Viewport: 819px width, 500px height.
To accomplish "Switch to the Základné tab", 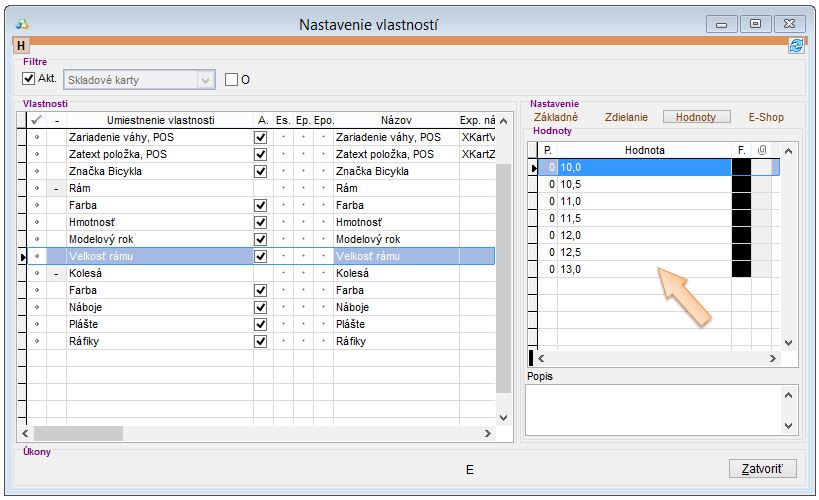I will (x=555, y=117).
